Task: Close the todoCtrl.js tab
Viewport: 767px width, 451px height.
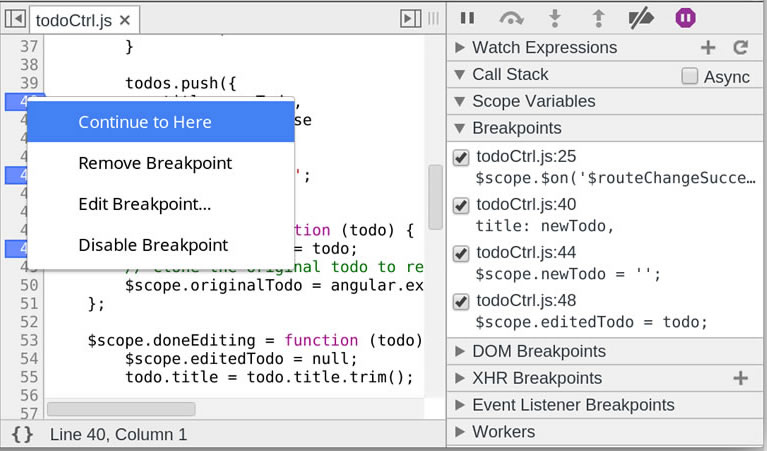Action: pyautogui.click(x=125, y=20)
